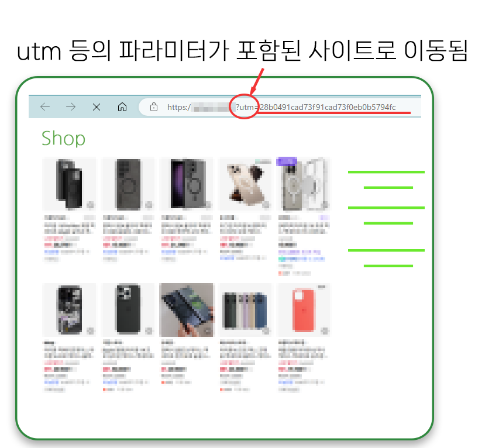Open the red phone case thumbnail
The width and height of the screenshot is (499, 448).
[304, 309]
